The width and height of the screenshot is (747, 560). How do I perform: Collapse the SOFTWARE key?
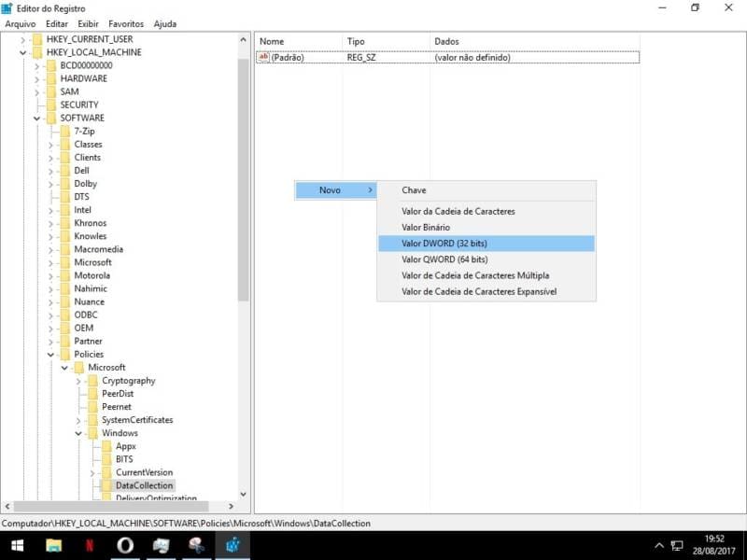[36, 119]
